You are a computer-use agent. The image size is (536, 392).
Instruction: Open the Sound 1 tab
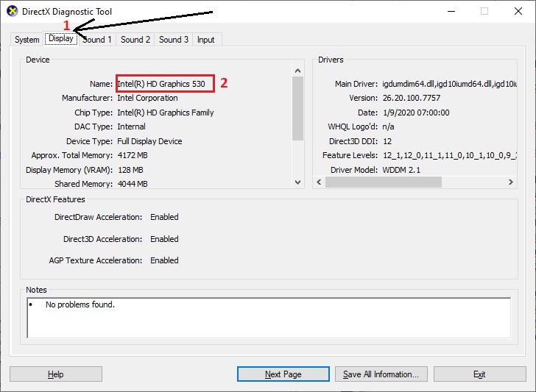click(97, 40)
